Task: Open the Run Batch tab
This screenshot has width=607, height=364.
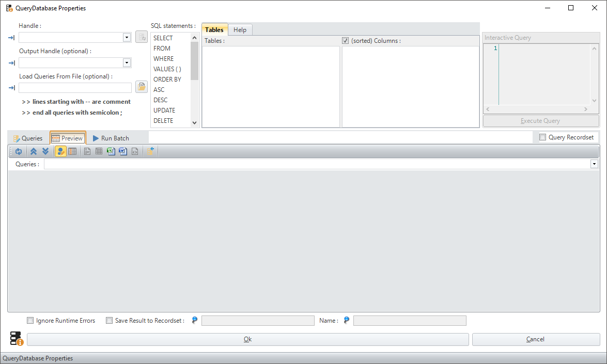Action: (x=111, y=138)
